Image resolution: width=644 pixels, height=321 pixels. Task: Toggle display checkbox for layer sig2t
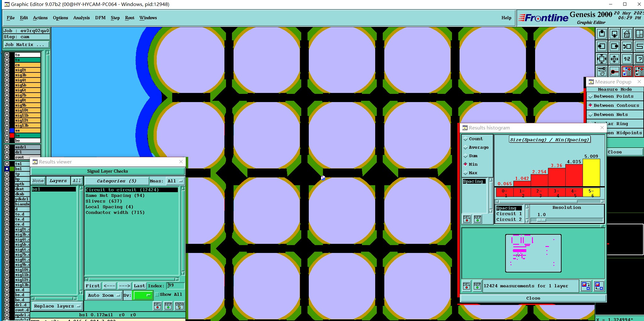pyautogui.click(x=7, y=70)
